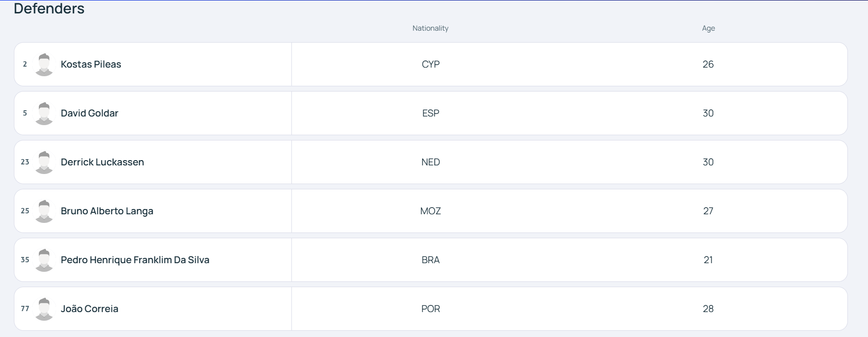The height and width of the screenshot is (337, 868).
Task: Click Kostas Pileas avatar icon
Action: point(44,64)
